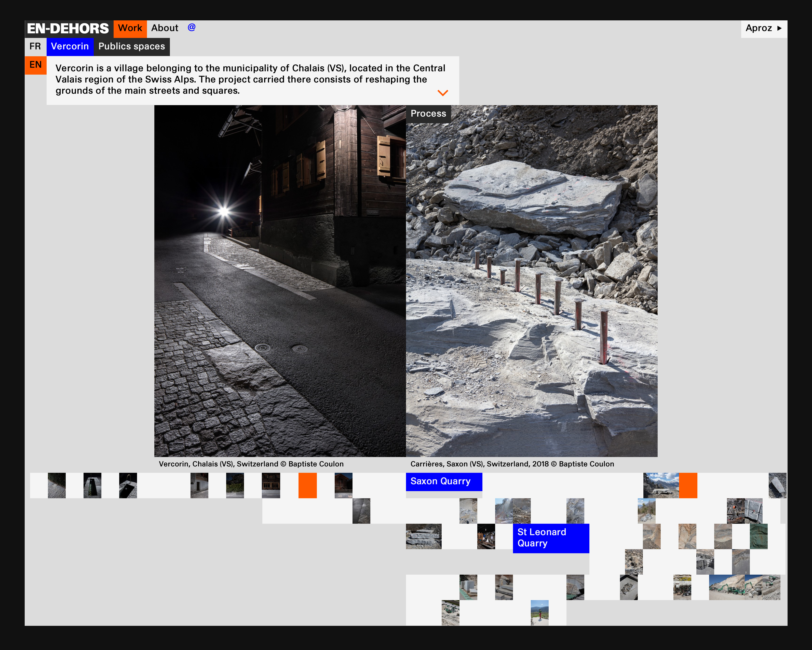Open person in red on path thumbnail
This screenshot has height=650, width=812.
click(539, 612)
